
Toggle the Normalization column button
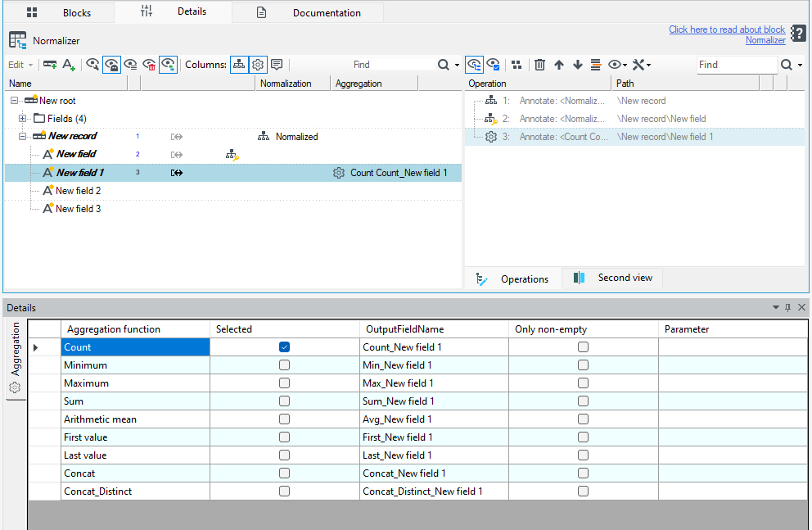pos(239,64)
